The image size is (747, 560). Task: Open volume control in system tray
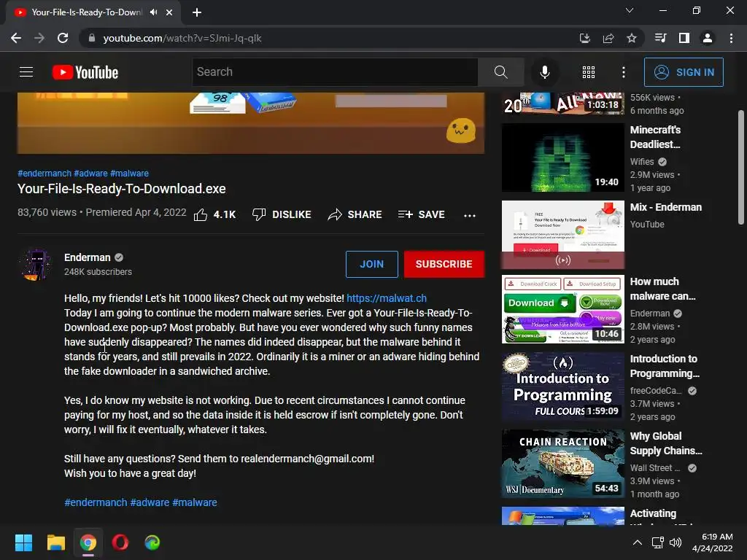click(x=676, y=542)
